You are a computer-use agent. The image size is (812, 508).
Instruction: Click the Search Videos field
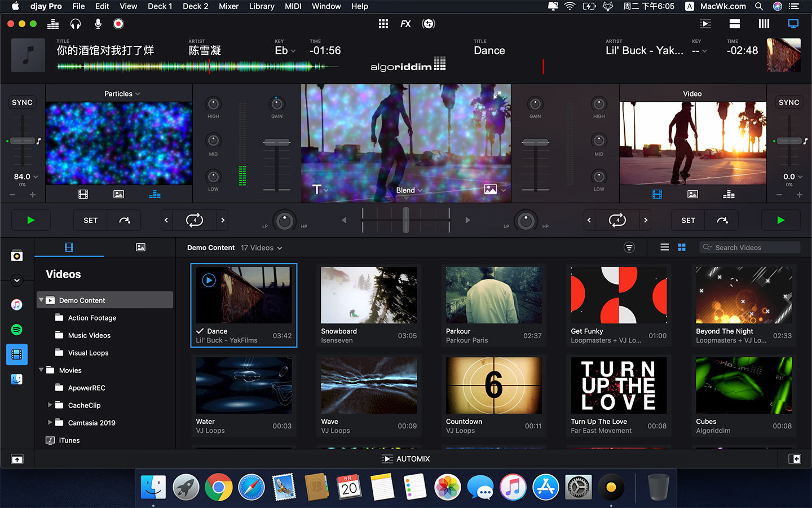(x=750, y=247)
